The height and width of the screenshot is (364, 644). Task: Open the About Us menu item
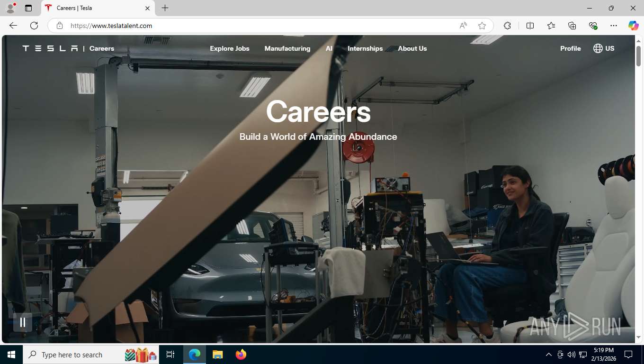[x=412, y=48]
